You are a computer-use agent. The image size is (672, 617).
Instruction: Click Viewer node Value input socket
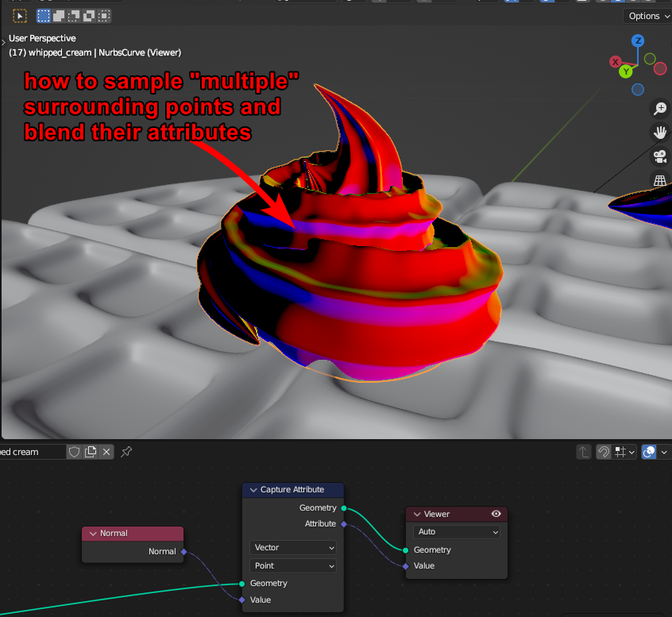[x=406, y=566]
